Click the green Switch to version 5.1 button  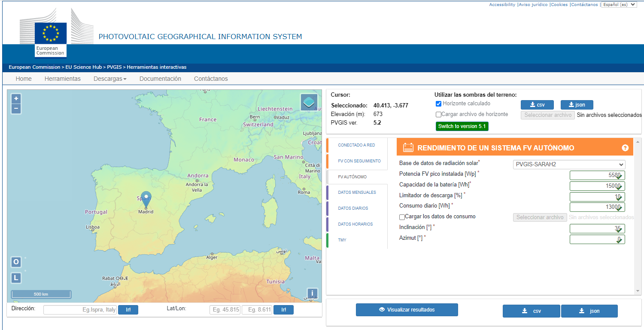pyautogui.click(x=462, y=126)
